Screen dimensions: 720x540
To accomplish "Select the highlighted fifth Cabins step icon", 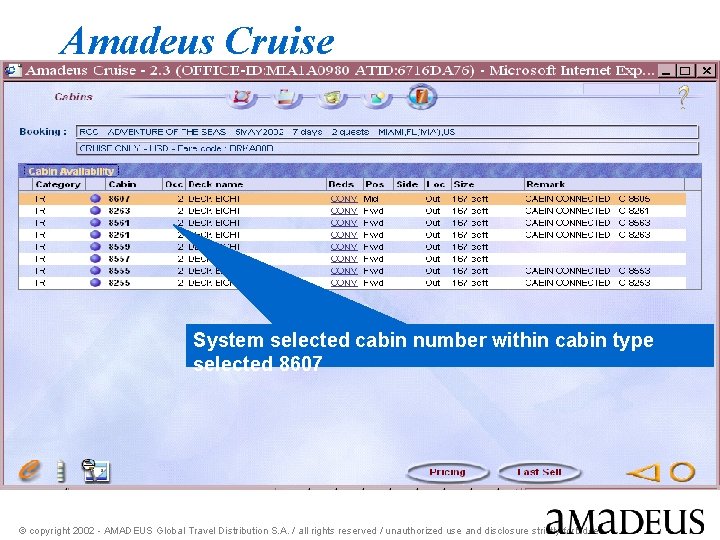I will [422, 96].
